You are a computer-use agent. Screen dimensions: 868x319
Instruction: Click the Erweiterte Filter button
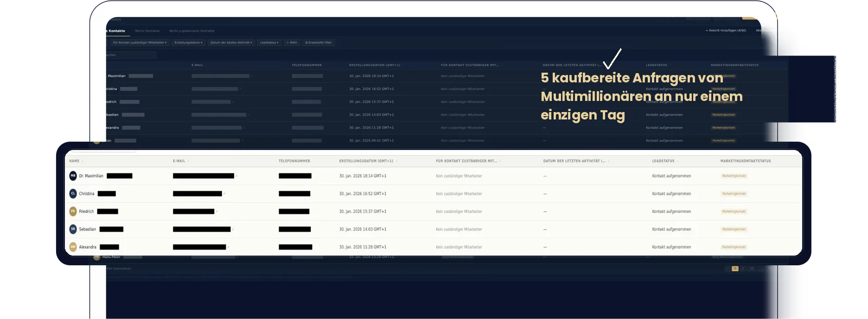coord(318,43)
